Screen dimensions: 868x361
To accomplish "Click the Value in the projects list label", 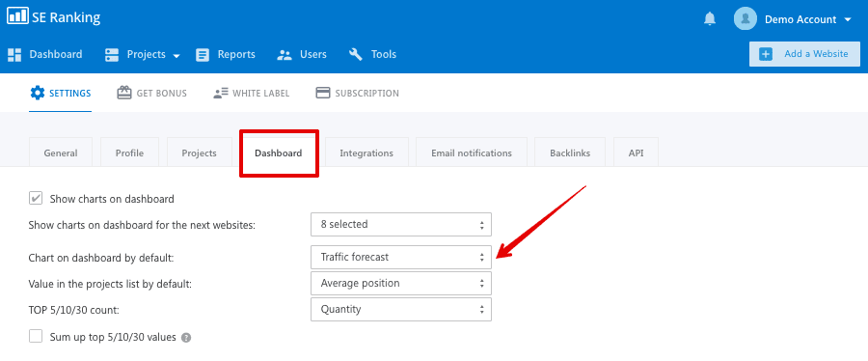I will (x=110, y=284).
